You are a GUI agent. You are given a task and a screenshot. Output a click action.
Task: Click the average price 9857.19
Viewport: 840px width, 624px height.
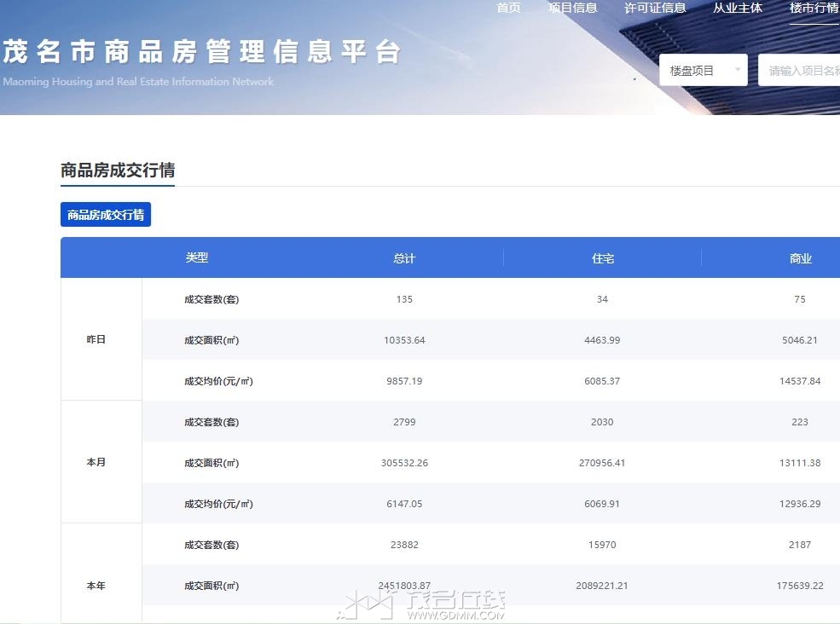pos(404,381)
